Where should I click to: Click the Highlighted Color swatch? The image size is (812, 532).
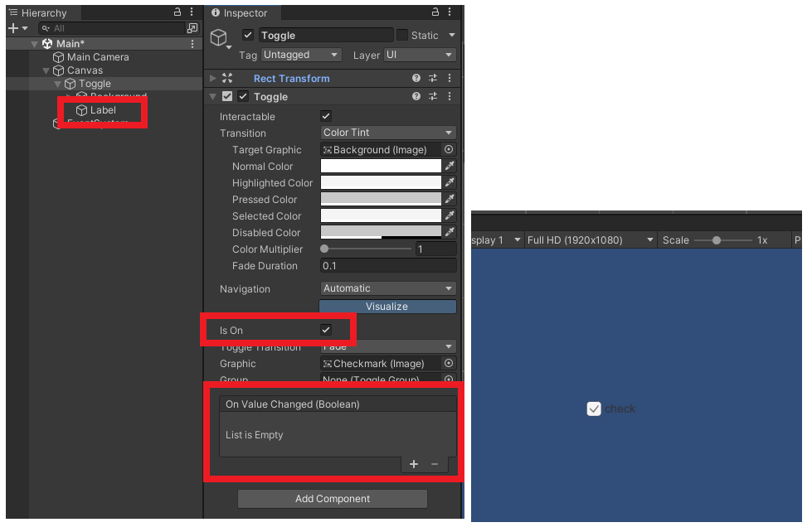(381, 182)
